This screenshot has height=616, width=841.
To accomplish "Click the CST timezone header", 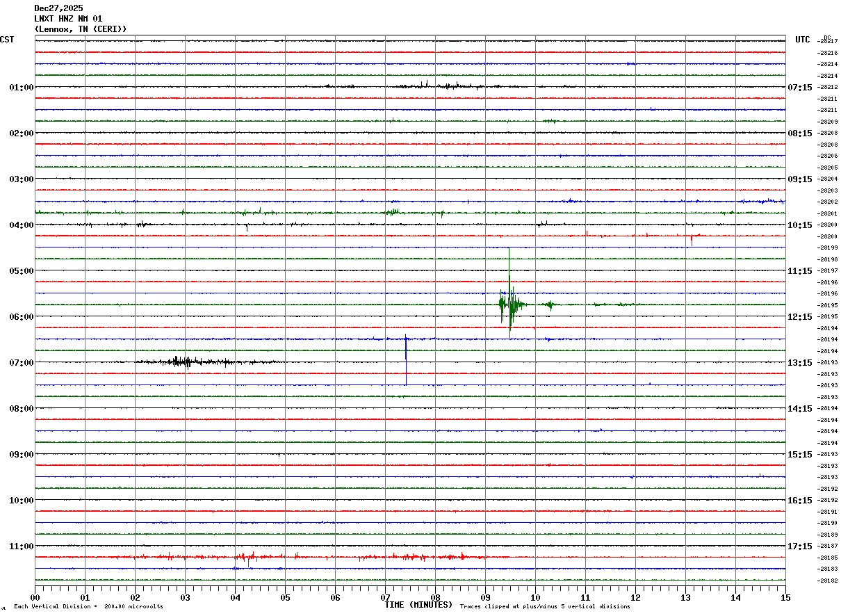I will [x=7, y=40].
